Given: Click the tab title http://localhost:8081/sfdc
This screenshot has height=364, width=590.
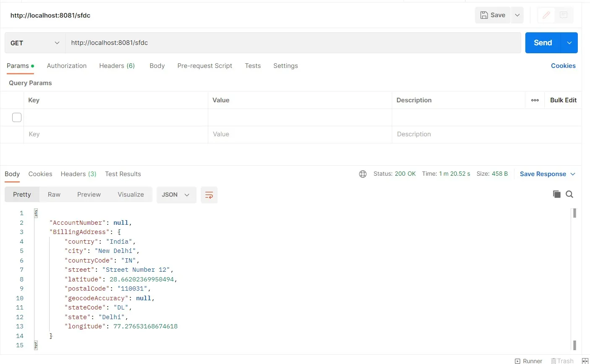Looking at the screenshot, I should point(50,16).
